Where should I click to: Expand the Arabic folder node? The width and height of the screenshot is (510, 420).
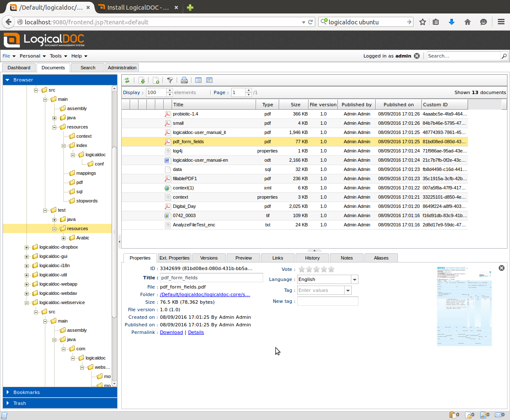click(64, 238)
